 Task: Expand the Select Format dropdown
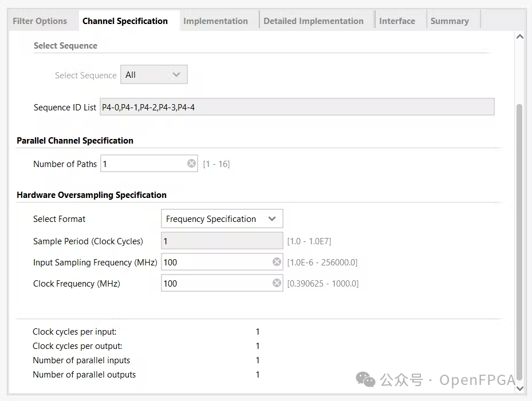point(222,219)
